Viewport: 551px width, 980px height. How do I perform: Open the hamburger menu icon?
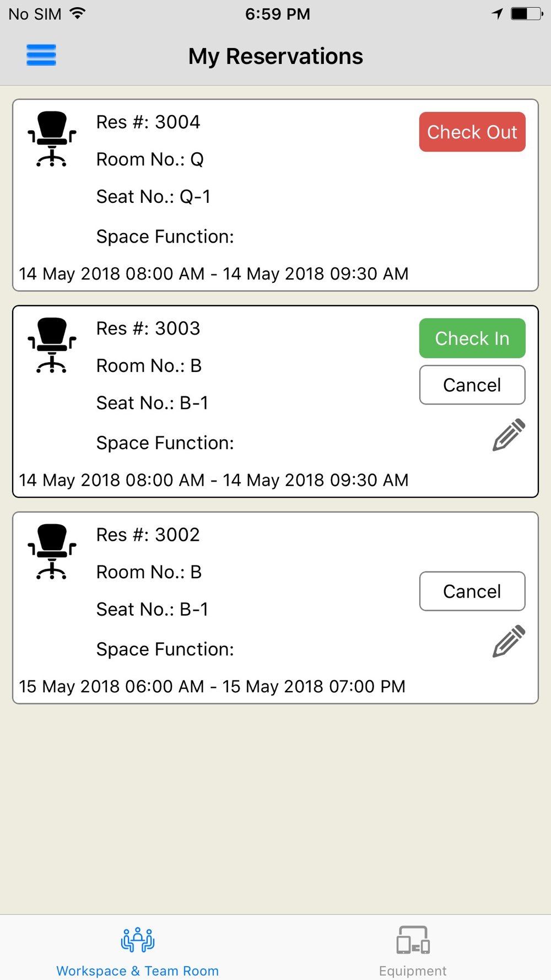click(x=41, y=55)
